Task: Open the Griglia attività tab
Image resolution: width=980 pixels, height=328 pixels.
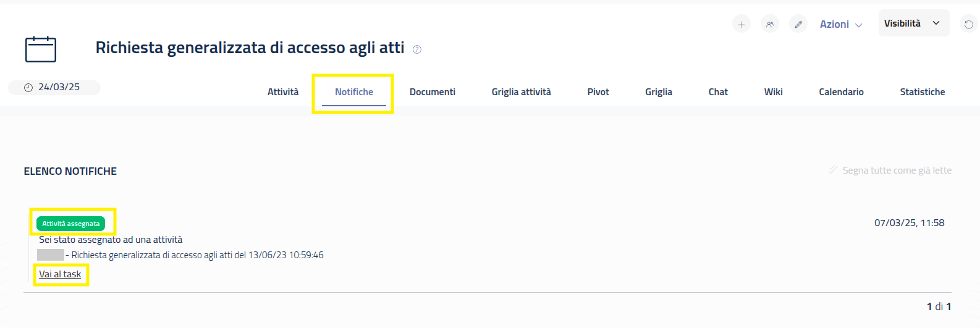Action: tap(522, 92)
